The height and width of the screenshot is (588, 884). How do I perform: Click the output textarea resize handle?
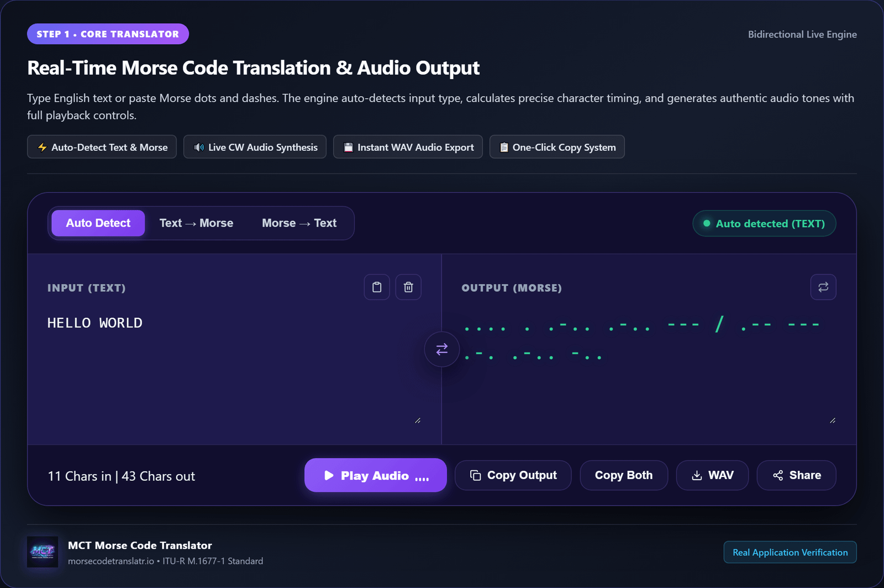[x=833, y=421]
